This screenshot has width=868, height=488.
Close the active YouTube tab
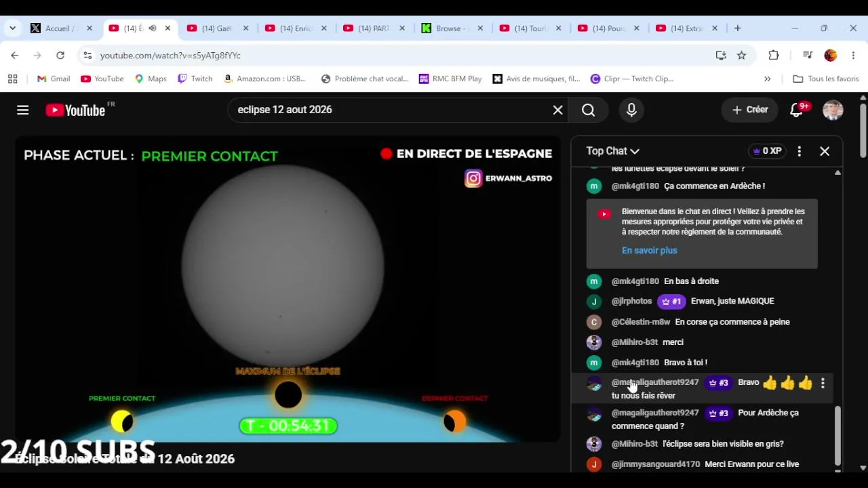click(x=167, y=28)
